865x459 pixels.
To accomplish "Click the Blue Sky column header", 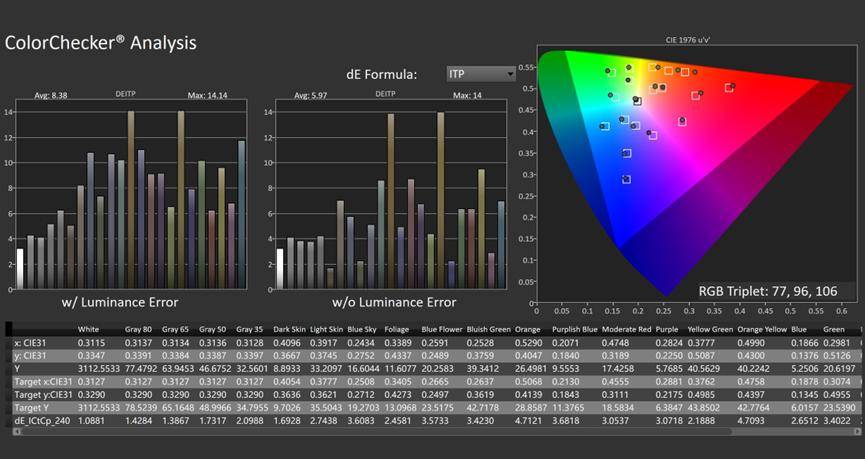I will (x=363, y=328).
